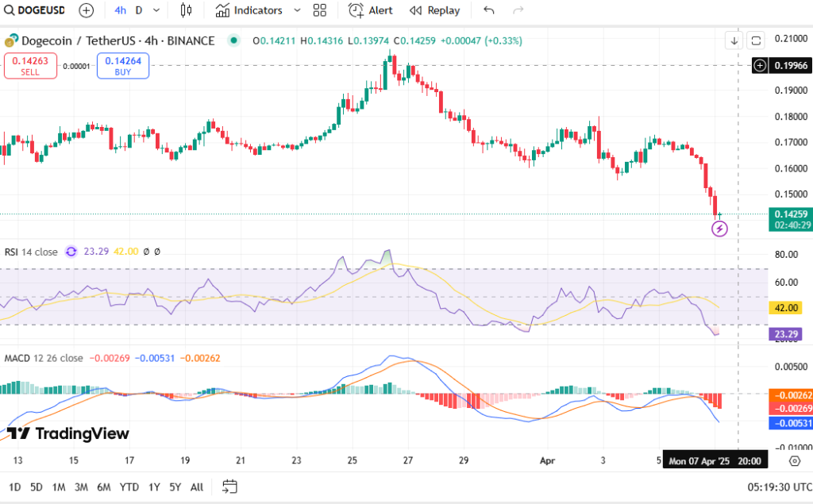Open the Indicators dialog
Viewport: 813px width, 504px height.
pyautogui.click(x=249, y=10)
